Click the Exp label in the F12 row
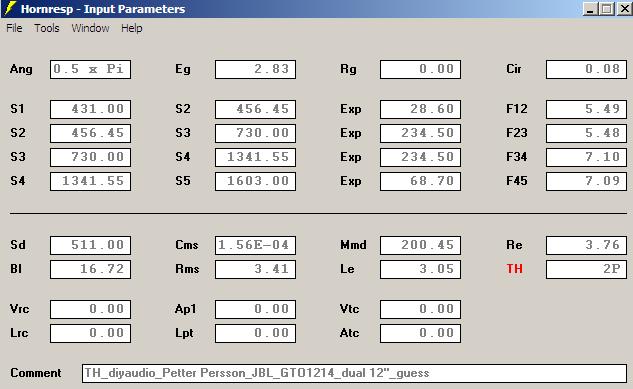633x389 pixels. [x=350, y=109]
